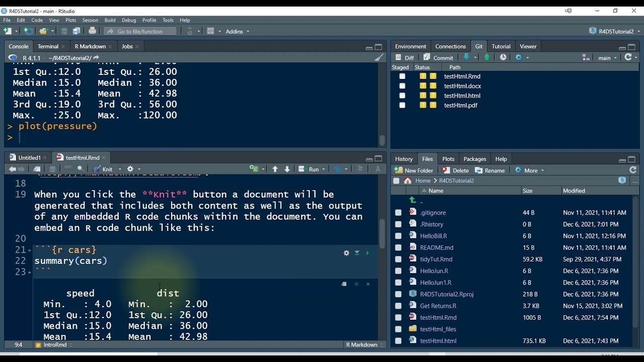The height and width of the screenshot is (362, 644).
Task: Click the Rename button in Files
Action: coord(490,170)
